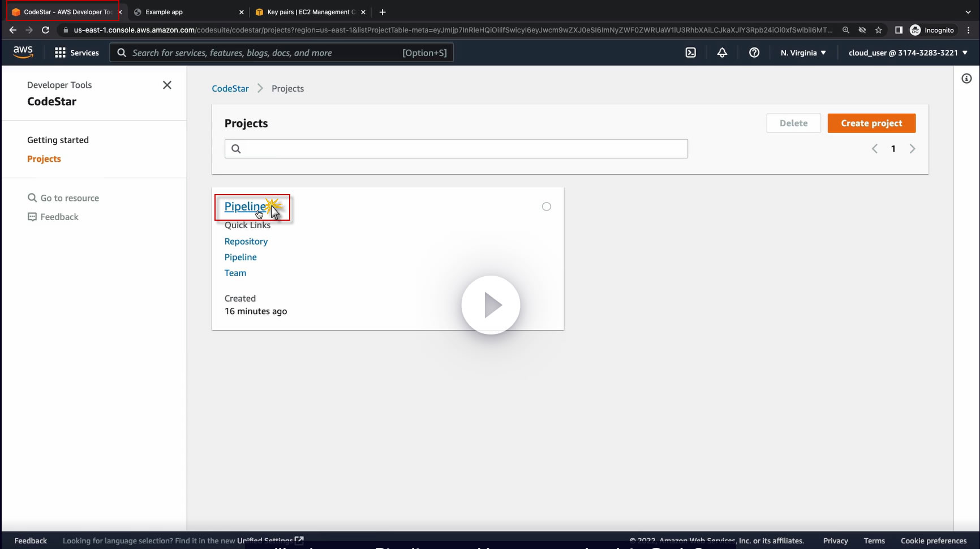Click the footer Feedback link

(x=31, y=541)
